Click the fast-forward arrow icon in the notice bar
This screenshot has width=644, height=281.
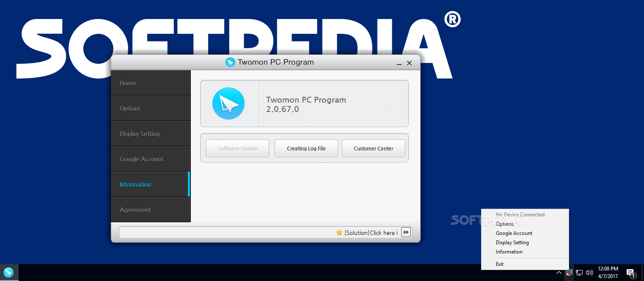[406, 232]
